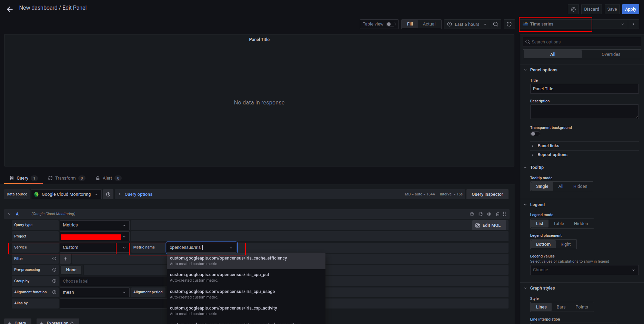This screenshot has height=324, width=644.
Task: Enable Transparent background switch
Action: tap(535, 134)
